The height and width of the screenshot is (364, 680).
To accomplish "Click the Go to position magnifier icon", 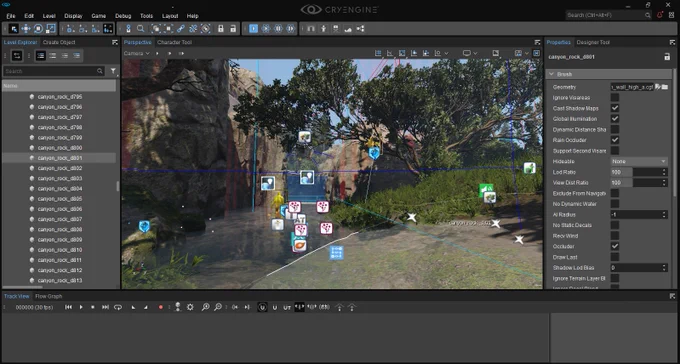I will pyautogui.click(x=141, y=29).
